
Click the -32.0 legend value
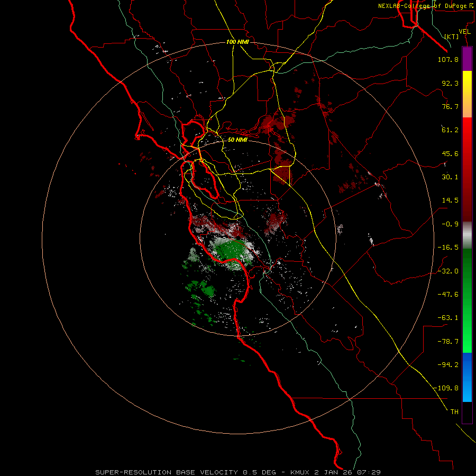point(448,271)
